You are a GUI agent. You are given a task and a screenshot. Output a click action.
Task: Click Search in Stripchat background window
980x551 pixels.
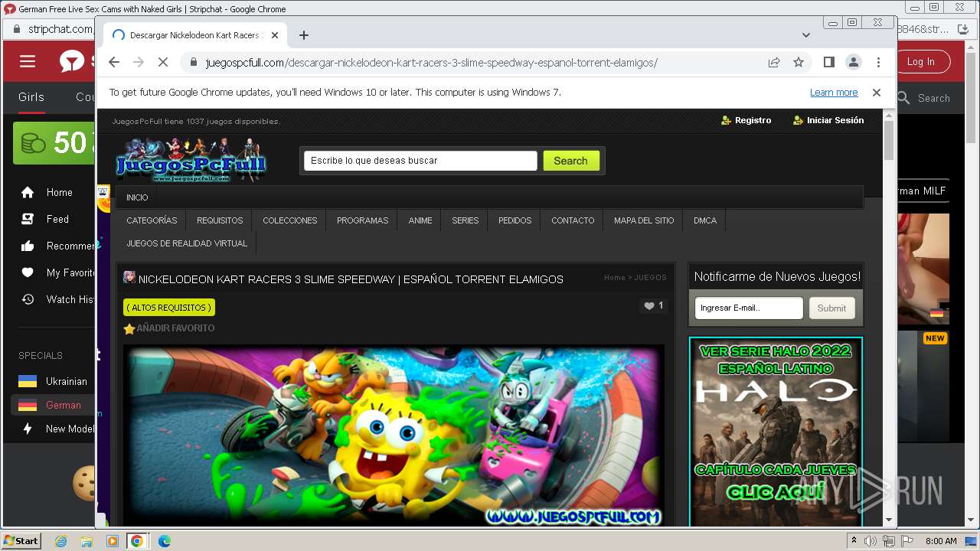924,98
